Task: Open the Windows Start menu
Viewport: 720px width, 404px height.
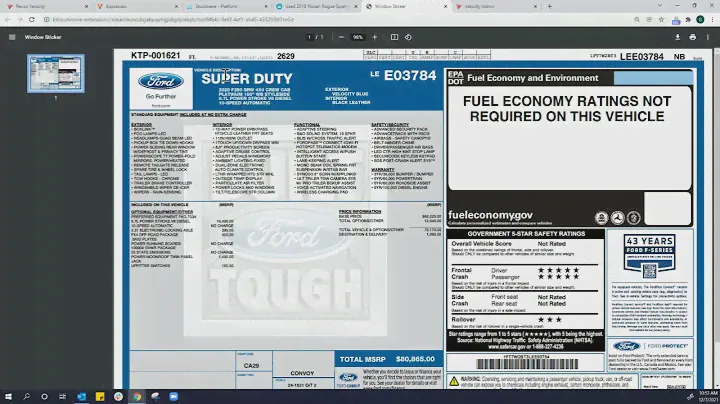Action: (8, 395)
